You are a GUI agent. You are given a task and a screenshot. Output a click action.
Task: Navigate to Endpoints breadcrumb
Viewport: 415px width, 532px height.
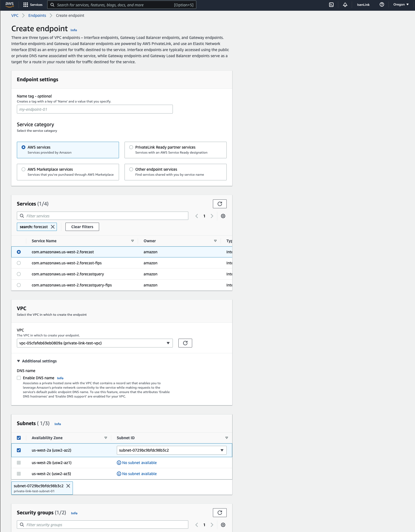[x=37, y=15]
